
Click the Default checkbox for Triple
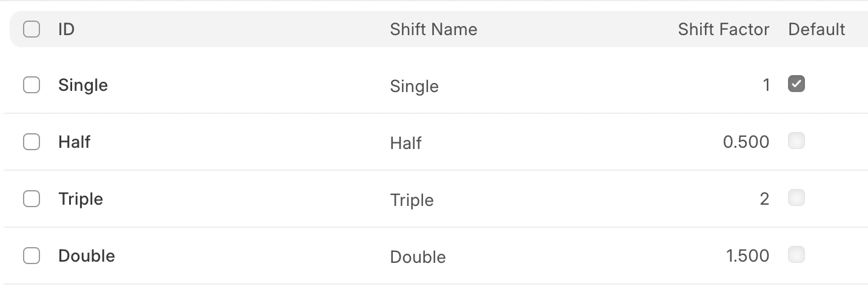pos(796,198)
